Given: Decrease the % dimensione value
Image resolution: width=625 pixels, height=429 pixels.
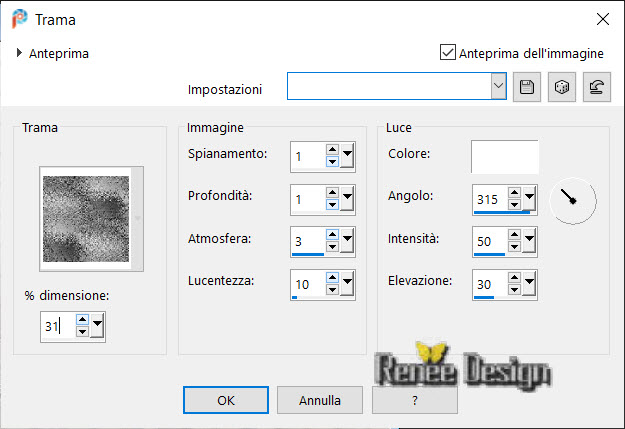Looking at the screenshot, I should point(82,331).
